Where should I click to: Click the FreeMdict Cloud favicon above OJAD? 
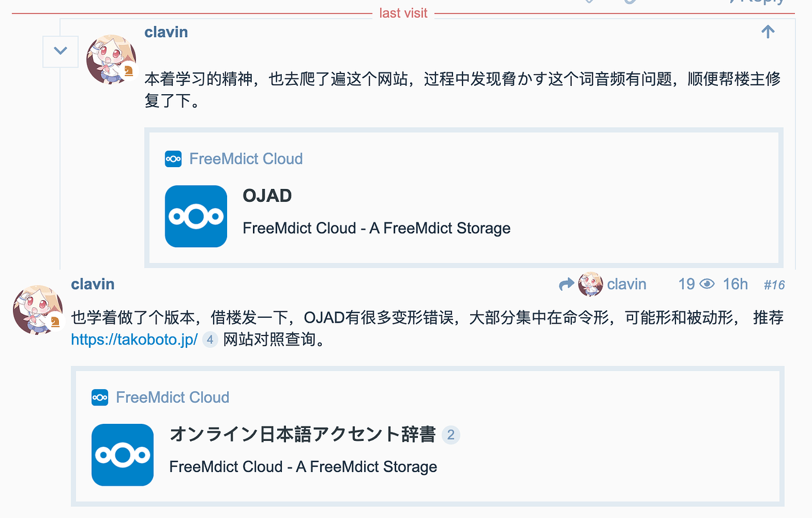pyautogui.click(x=173, y=158)
